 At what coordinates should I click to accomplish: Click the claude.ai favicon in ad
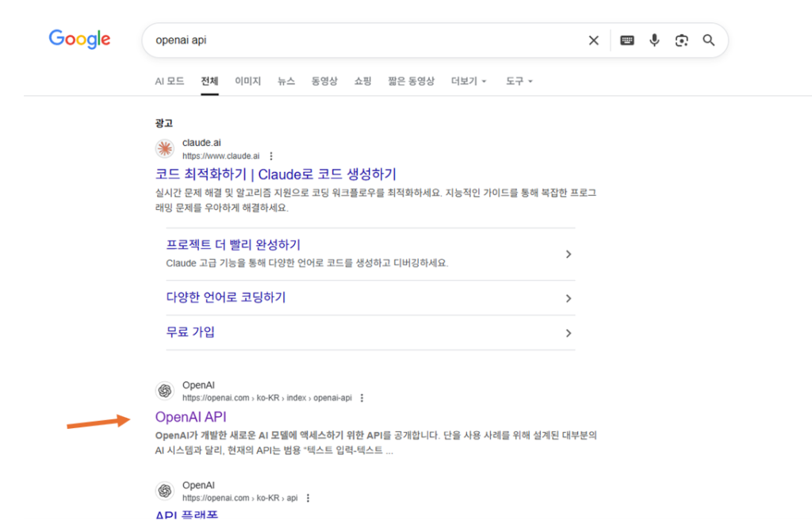[x=165, y=148]
